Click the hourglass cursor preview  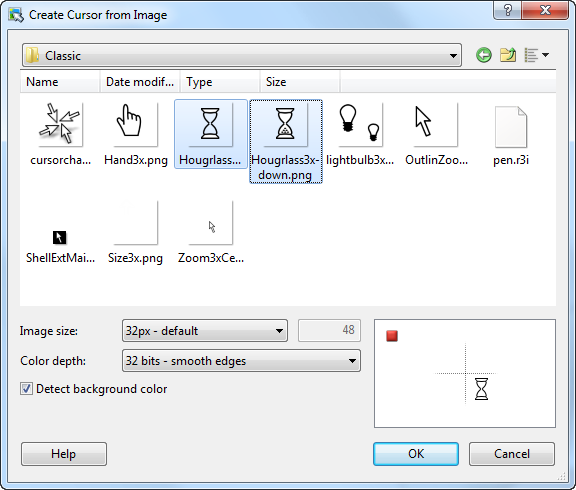click(x=481, y=389)
